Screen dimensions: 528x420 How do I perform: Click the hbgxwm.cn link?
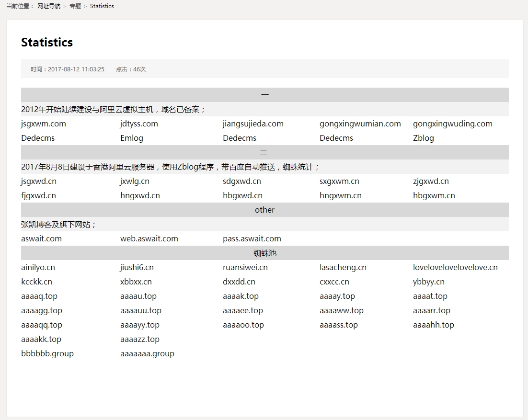[434, 195]
